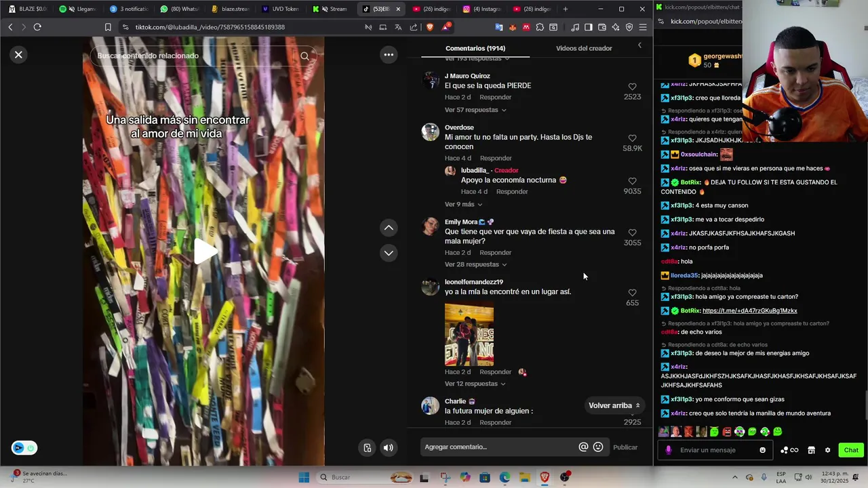
Task: Like leonelfernandezz19's comment
Action: (x=632, y=293)
